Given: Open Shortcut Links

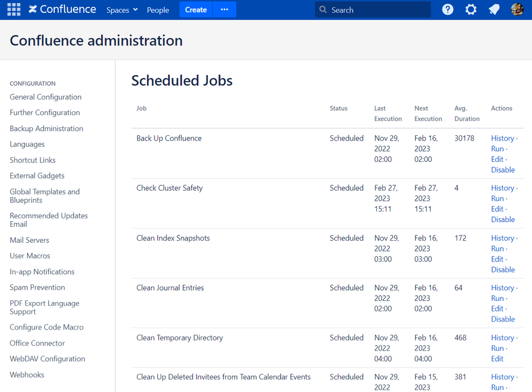Looking at the screenshot, I should point(32,160).
